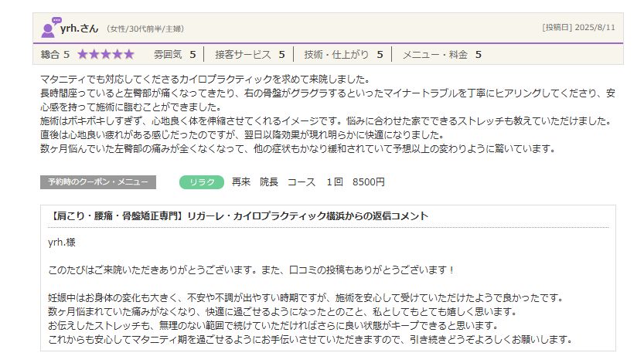Select the 接客サービス 5 rating item
The width and height of the screenshot is (644, 363).
click(250, 54)
